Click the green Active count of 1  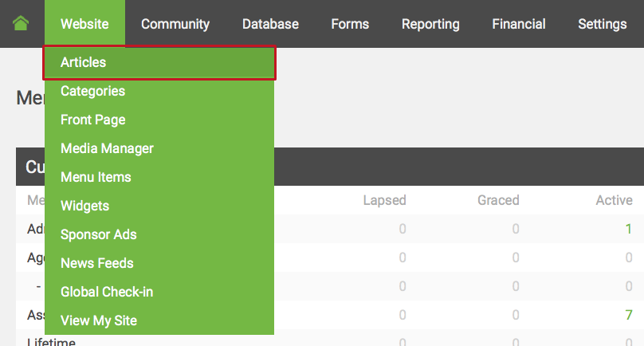[x=628, y=229]
